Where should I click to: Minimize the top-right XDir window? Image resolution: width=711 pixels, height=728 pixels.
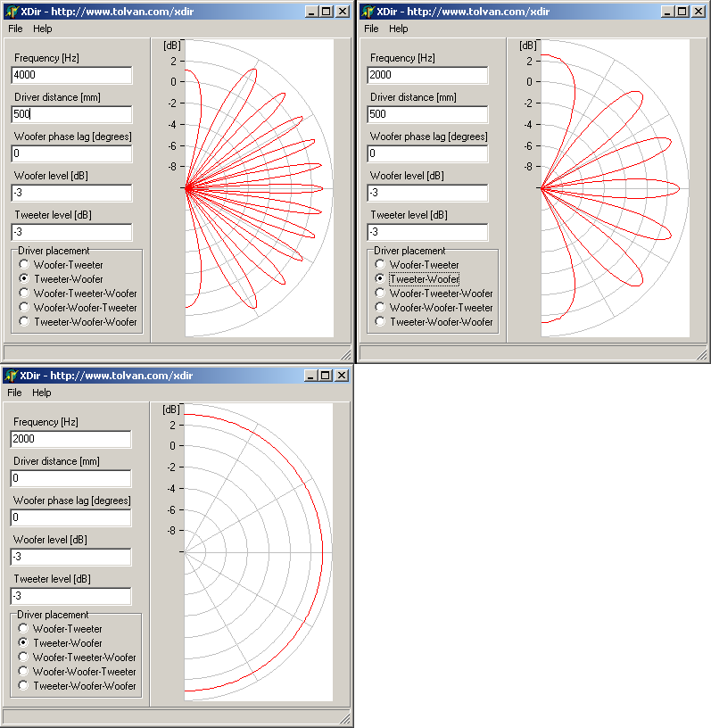(667, 12)
